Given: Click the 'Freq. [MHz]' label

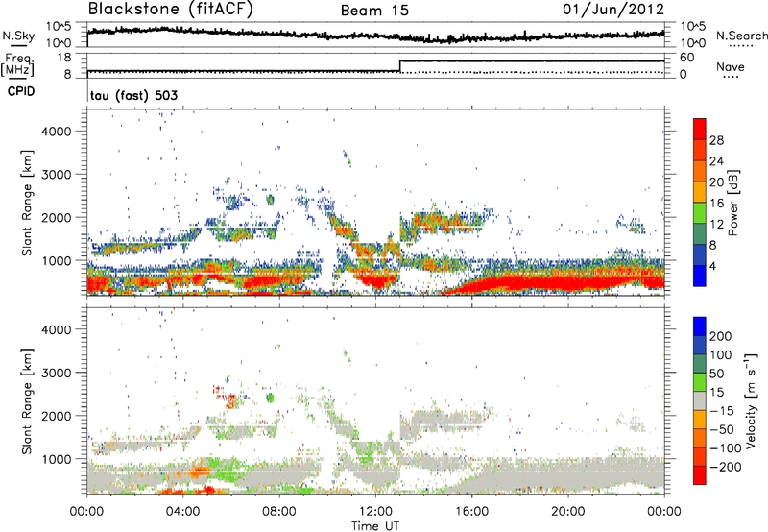Looking at the screenshot, I should click(17, 65).
